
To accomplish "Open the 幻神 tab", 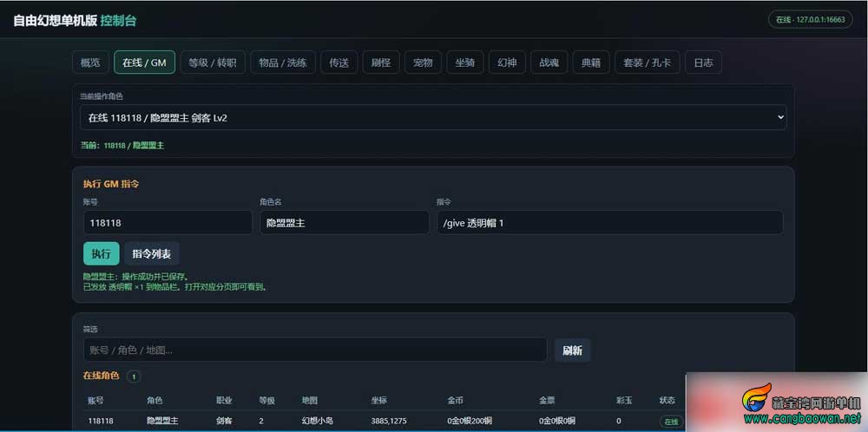I will (507, 62).
